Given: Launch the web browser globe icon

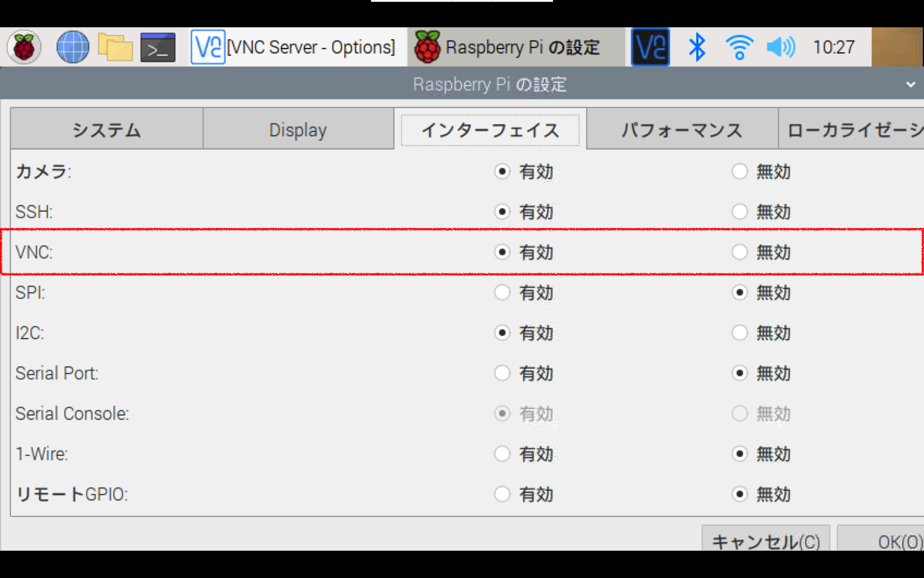Looking at the screenshot, I should [73, 47].
